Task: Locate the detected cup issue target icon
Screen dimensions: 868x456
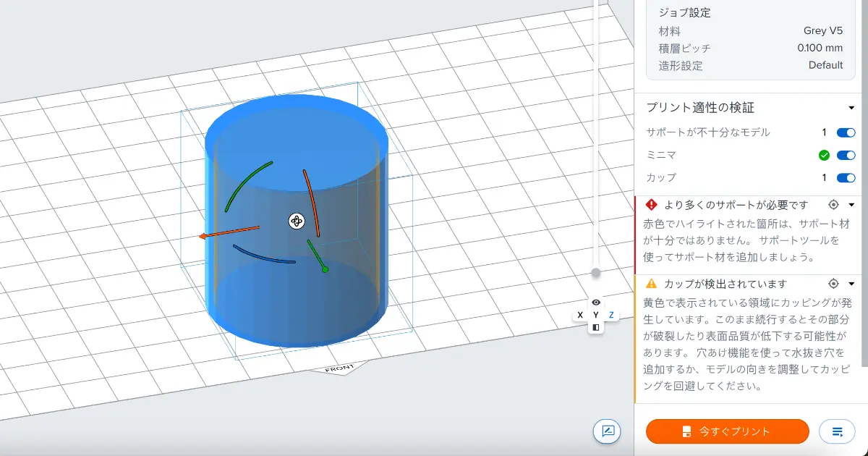Action: (833, 284)
